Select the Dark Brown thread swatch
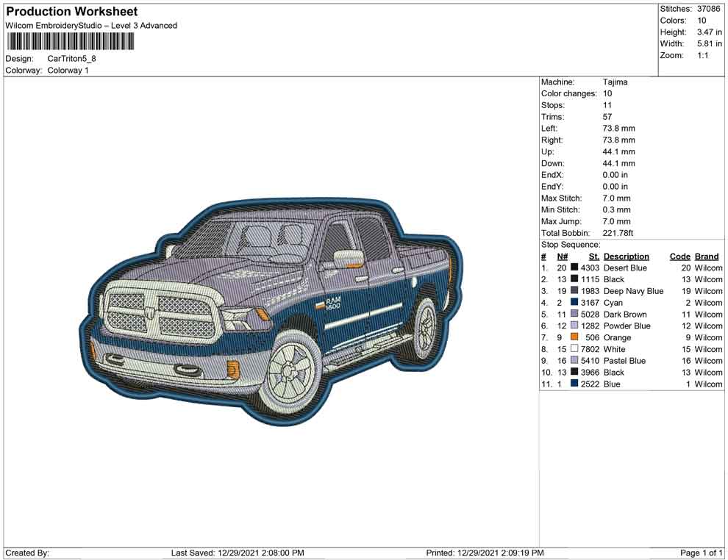728x560 pixels. 574,315
